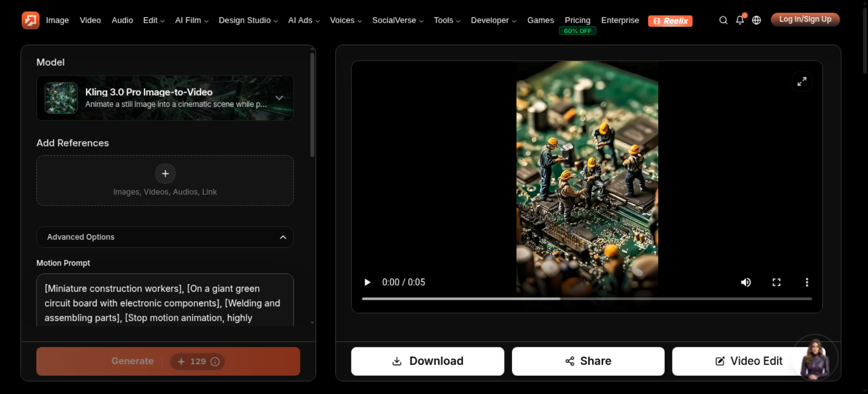Click the sparkle credits icon beside 129

(x=181, y=361)
